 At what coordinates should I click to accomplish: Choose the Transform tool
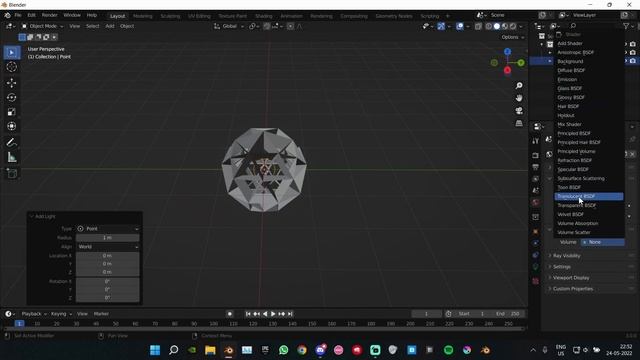click(11, 126)
